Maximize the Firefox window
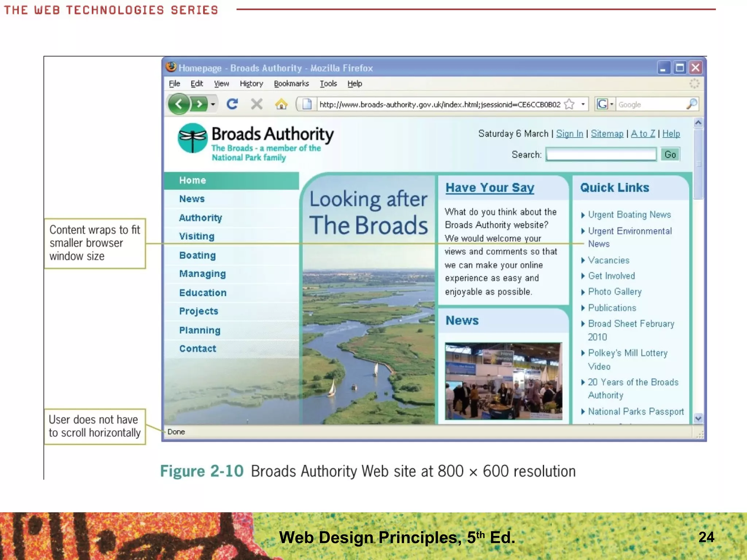Image resolution: width=747 pixels, height=560 pixels. point(680,68)
